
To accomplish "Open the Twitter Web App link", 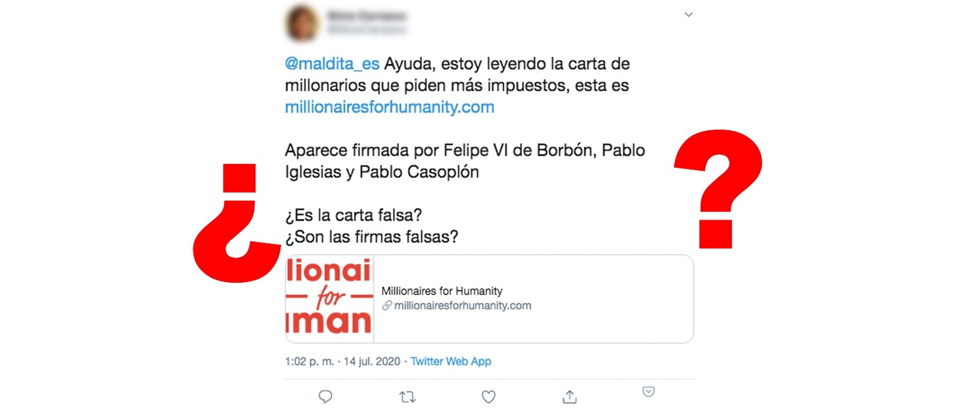I will [451, 362].
